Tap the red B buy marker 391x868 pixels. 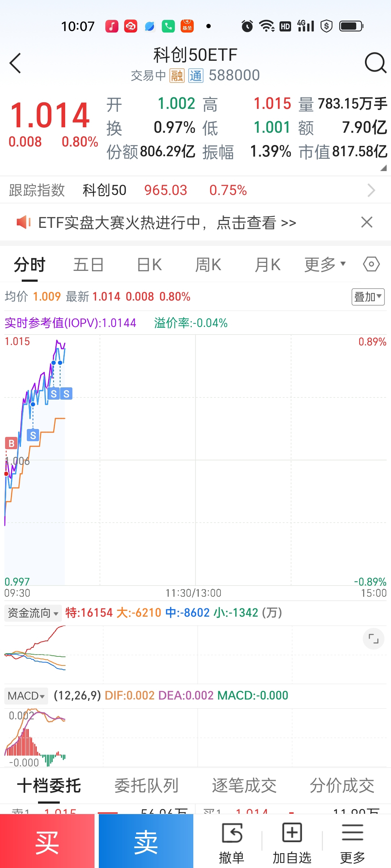point(11,443)
